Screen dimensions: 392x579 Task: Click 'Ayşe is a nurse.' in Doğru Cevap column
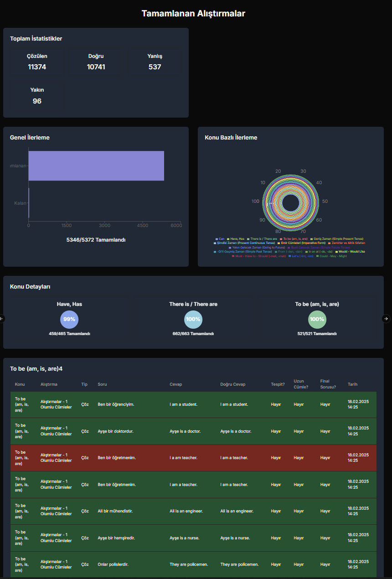(235, 538)
